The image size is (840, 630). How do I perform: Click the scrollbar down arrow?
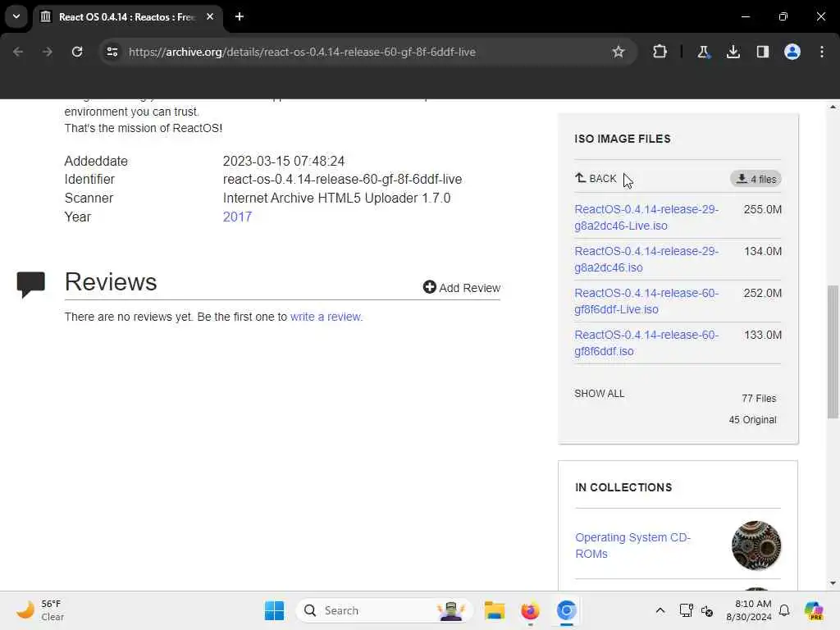pos(833,583)
